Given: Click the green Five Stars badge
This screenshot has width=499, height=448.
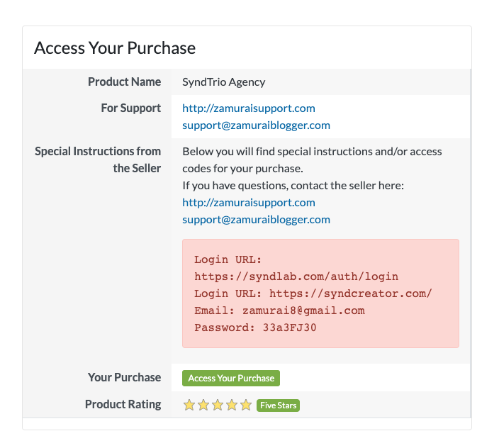Looking at the screenshot, I should [278, 405].
